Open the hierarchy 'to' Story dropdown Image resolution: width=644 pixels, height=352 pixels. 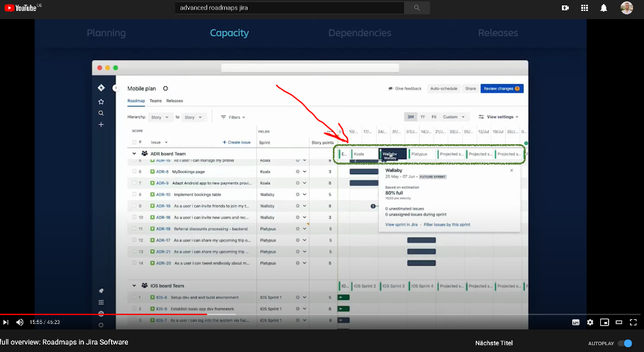point(193,118)
